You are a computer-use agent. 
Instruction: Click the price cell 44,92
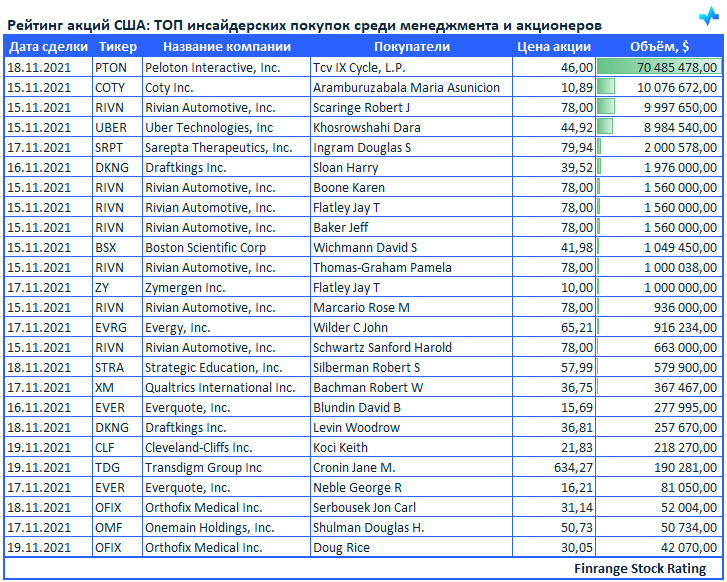click(x=554, y=127)
